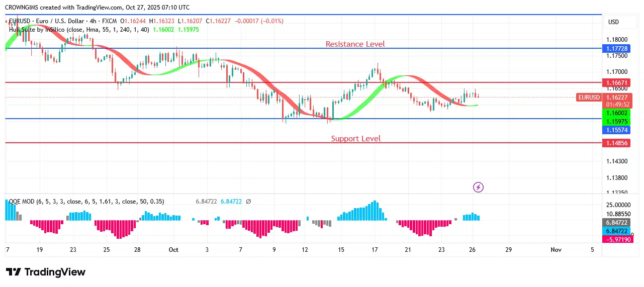Click the 1.16671 red price label

click(x=618, y=82)
